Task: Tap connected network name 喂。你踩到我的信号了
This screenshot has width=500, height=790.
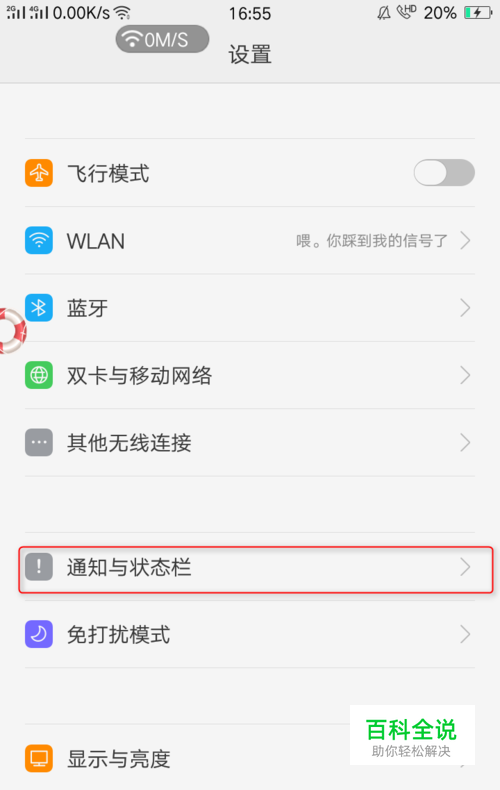Action: [x=372, y=240]
